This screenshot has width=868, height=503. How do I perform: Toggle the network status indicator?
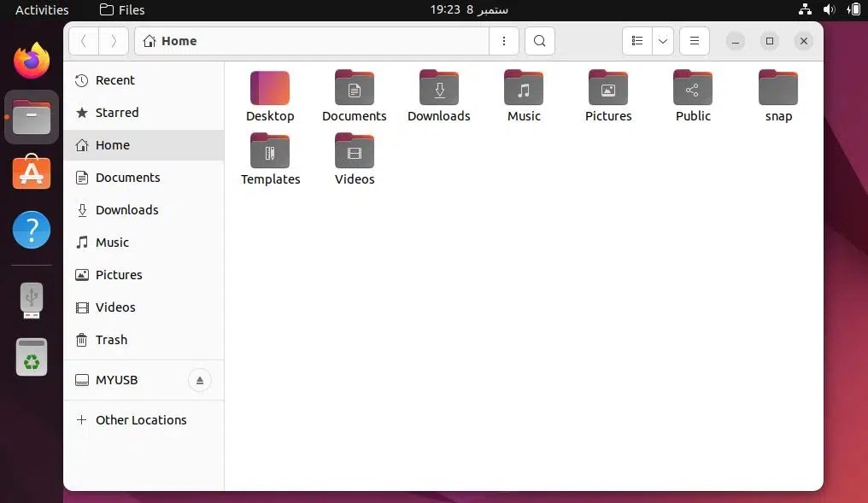pyautogui.click(x=804, y=9)
